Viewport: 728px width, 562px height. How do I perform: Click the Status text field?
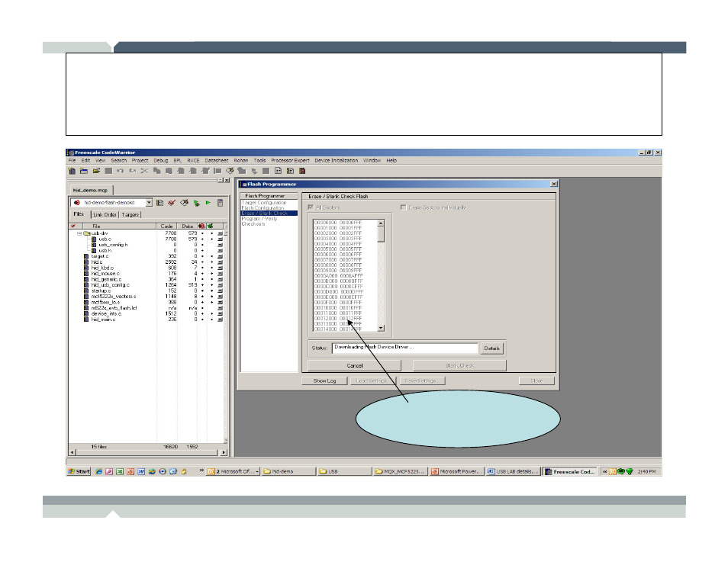405,348
